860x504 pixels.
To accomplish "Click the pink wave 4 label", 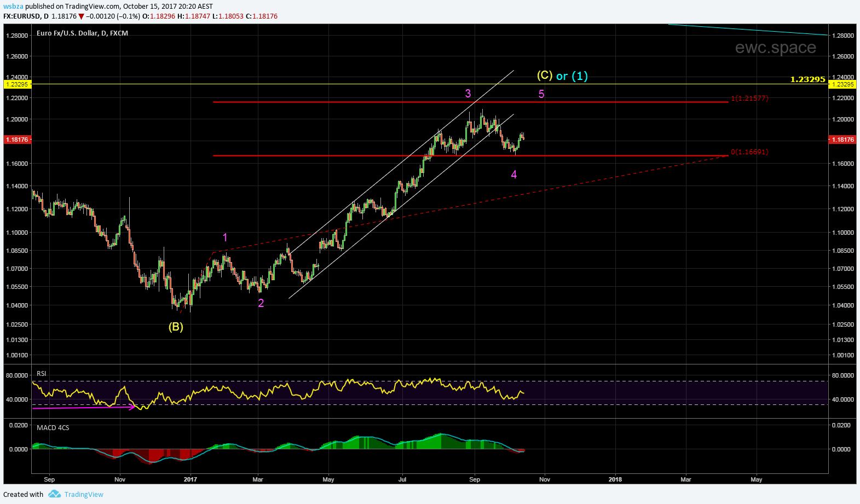I will pos(513,175).
